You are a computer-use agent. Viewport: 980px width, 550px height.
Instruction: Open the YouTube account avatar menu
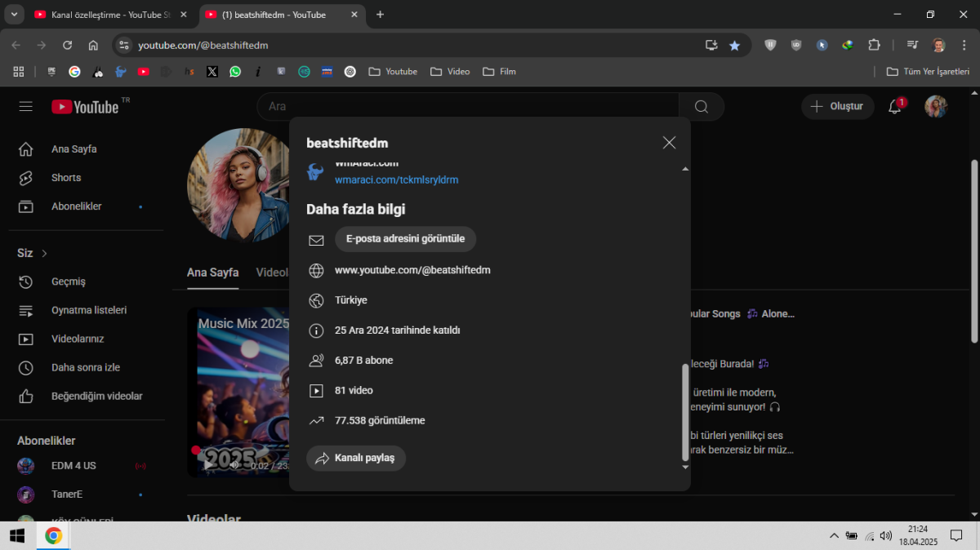pos(936,107)
